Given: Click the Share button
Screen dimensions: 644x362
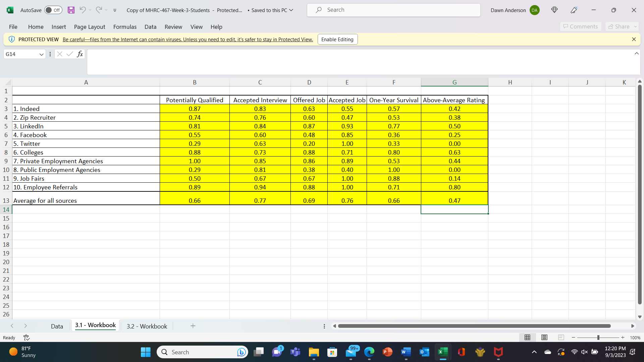Looking at the screenshot, I should tap(622, 26).
